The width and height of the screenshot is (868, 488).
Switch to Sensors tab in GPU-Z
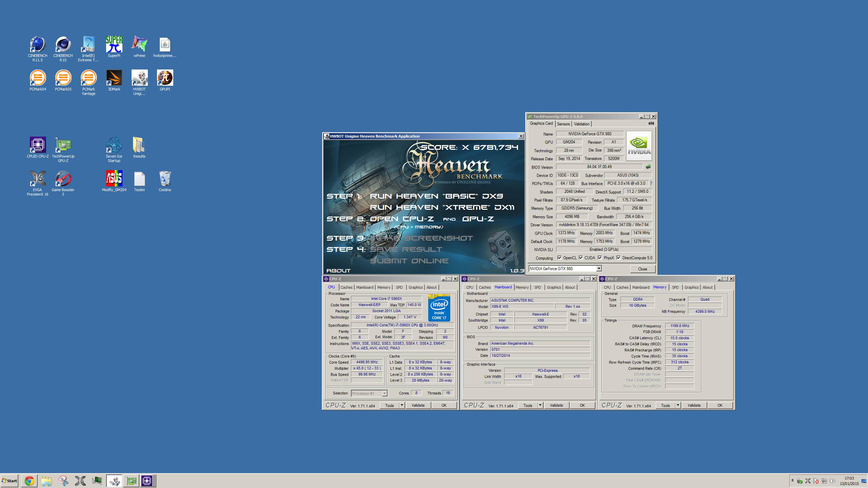point(563,124)
